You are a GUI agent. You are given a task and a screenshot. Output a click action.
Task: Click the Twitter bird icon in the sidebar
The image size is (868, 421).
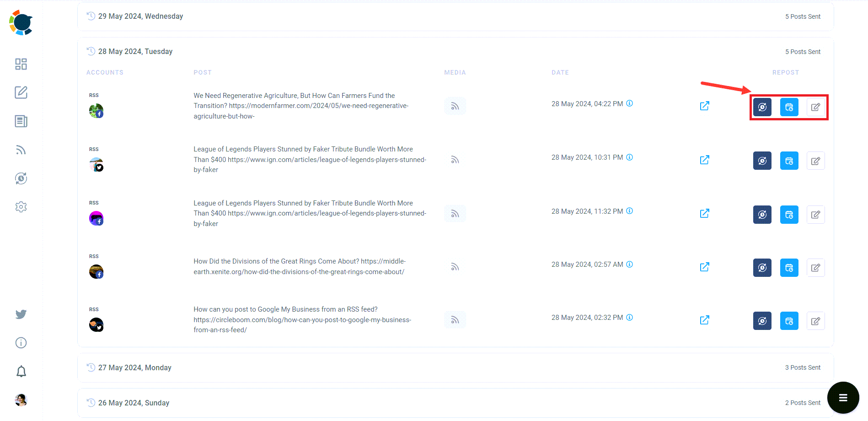click(x=21, y=314)
